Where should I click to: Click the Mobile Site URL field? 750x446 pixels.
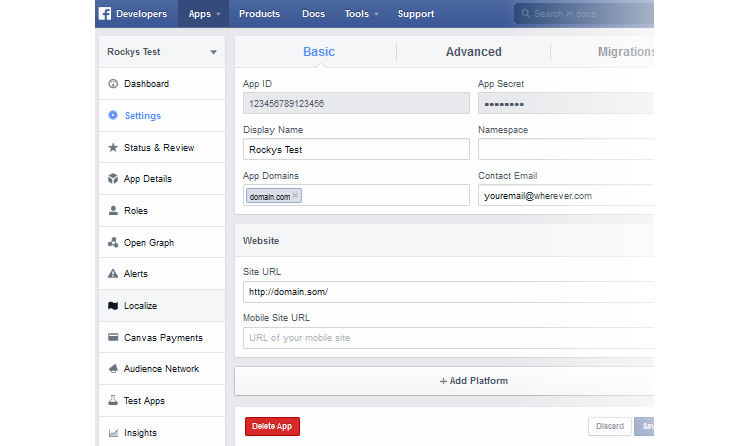448,338
